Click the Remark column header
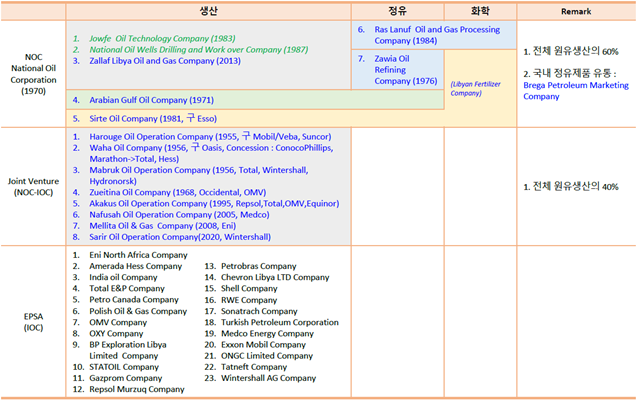 (x=576, y=11)
